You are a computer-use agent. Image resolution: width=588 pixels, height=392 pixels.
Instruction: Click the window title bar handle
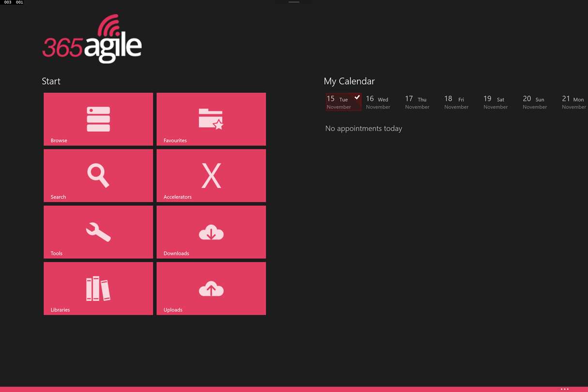(294, 2)
